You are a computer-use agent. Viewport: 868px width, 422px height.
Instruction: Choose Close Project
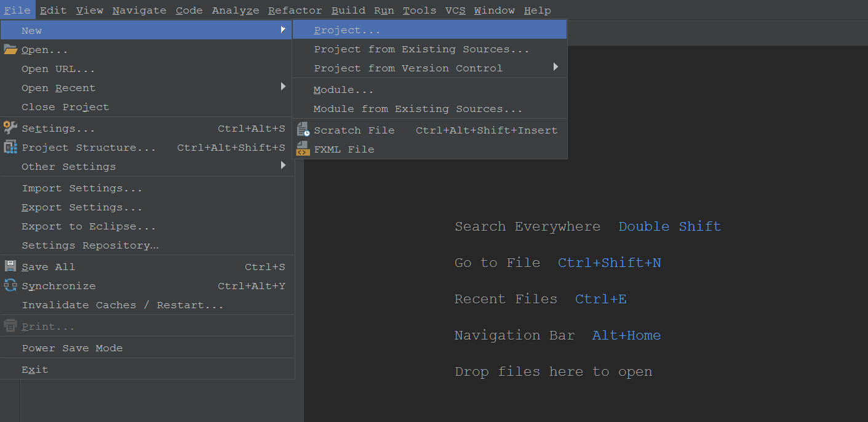coord(146,106)
